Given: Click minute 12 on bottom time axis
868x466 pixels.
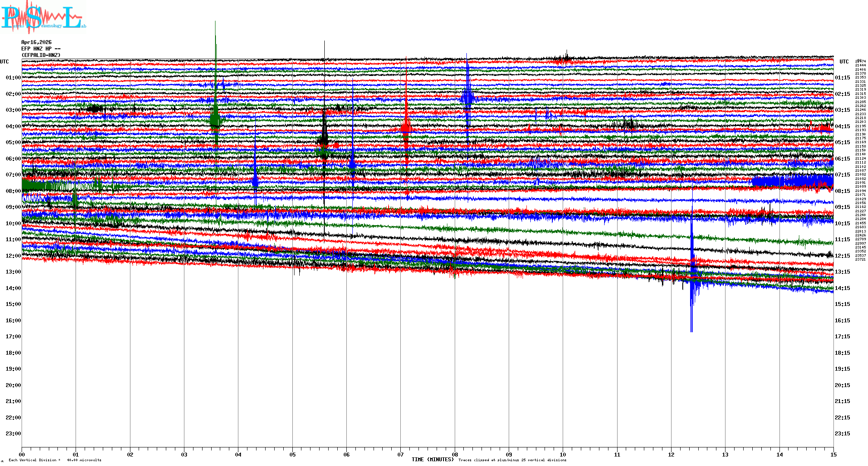Looking at the screenshot, I should (x=671, y=454).
